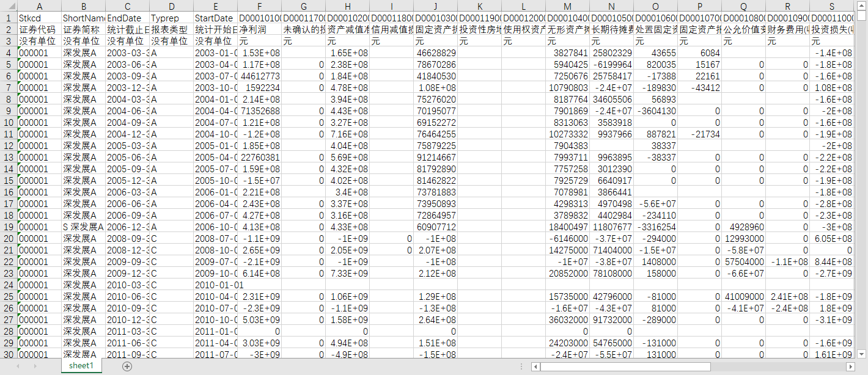Select row 3 header
The image size is (868, 375).
pyautogui.click(x=8, y=41)
